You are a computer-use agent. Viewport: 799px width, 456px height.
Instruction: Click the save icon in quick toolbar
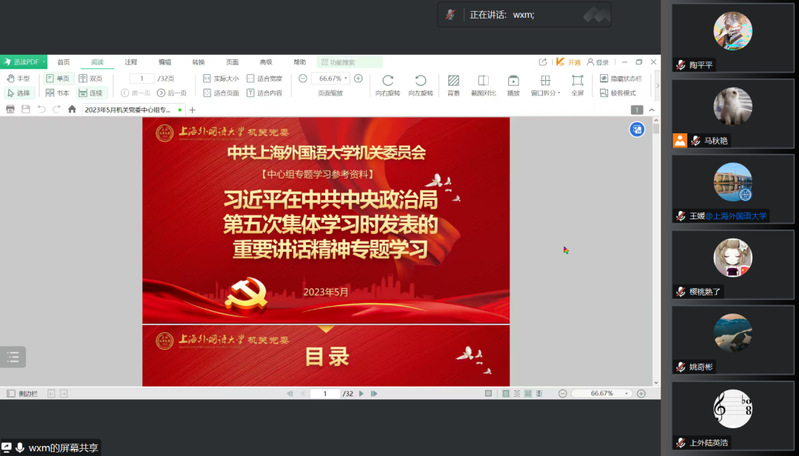pyautogui.click(x=25, y=109)
